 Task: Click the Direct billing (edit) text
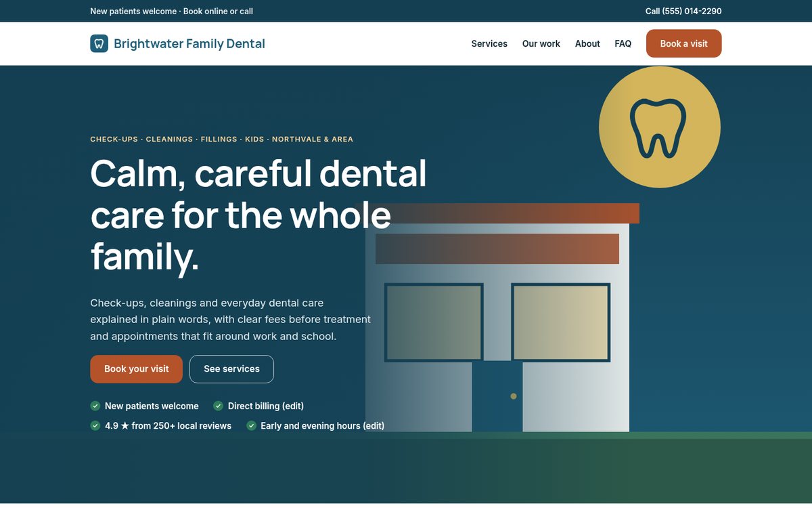[x=266, y=406]
